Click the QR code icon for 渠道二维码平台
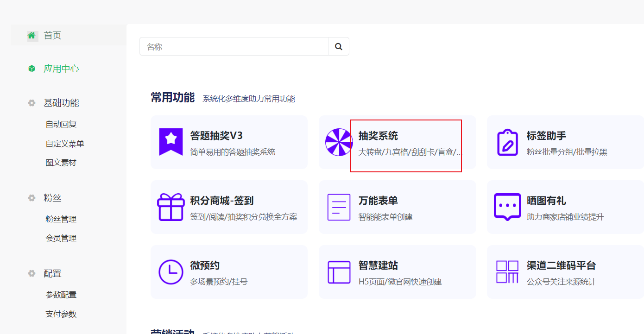Screen dimensions: 644x334 click(x=507, y=271)
